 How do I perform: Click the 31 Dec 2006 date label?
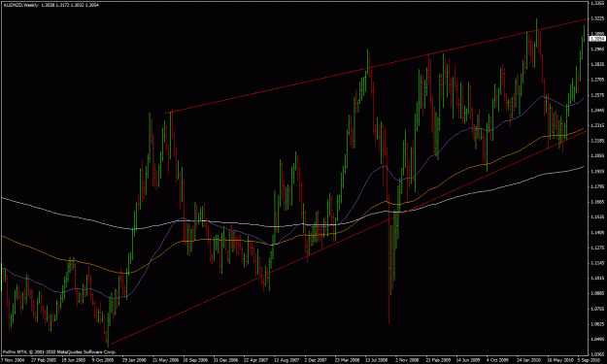(225, 360)
